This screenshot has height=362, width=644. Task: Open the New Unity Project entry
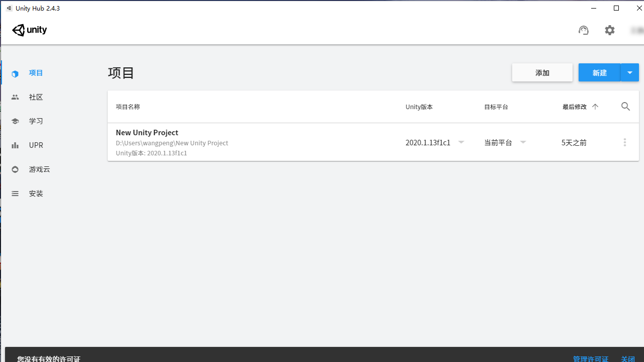pos(147,133)
